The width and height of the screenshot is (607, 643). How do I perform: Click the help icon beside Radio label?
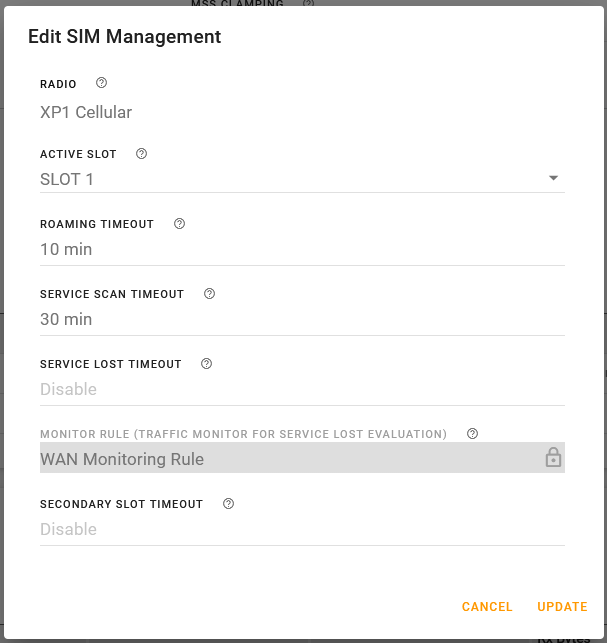coord(101,84)
